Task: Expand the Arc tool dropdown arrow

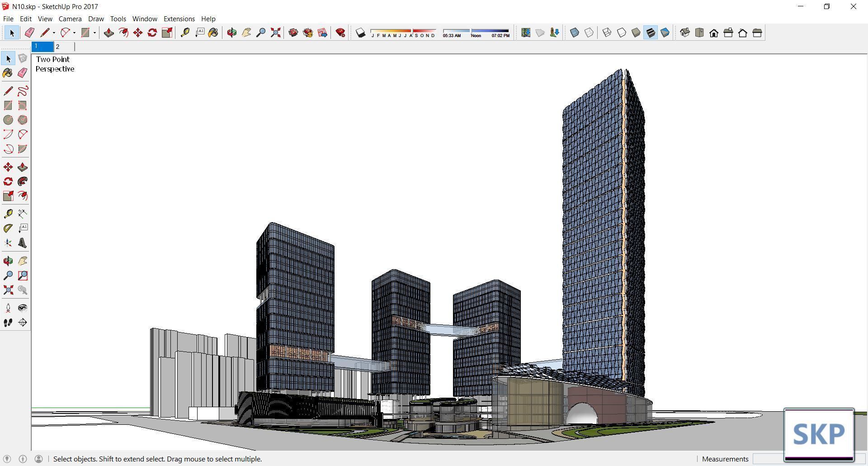Action: (74, 33)
